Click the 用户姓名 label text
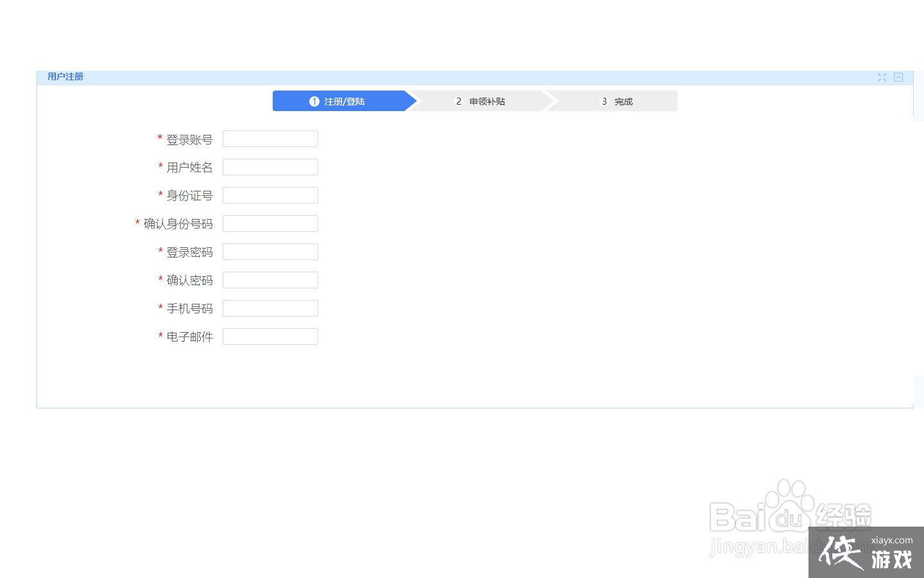The image size is (924, 578). 189,168
